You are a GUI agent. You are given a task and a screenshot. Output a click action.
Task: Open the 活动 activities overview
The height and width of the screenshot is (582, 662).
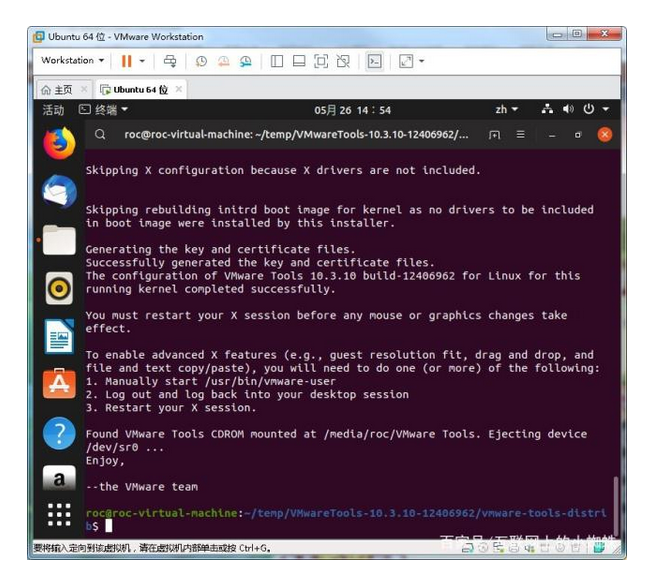click(53, 110)
